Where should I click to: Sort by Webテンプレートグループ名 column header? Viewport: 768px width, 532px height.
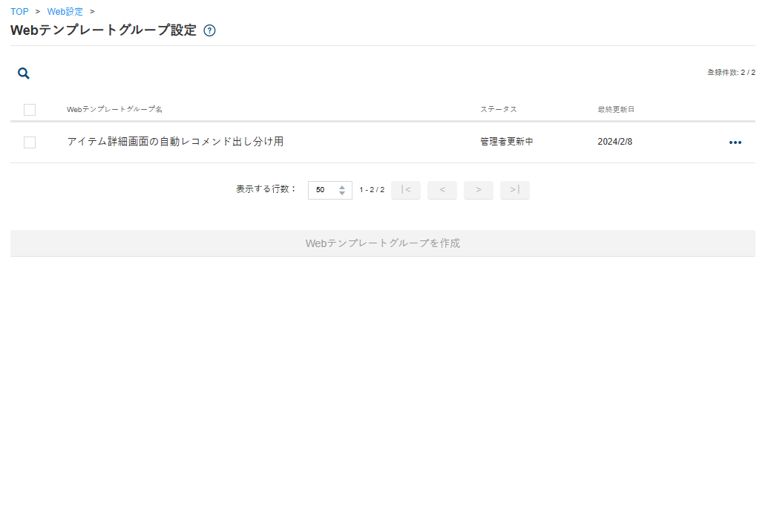tap(114, 109)
